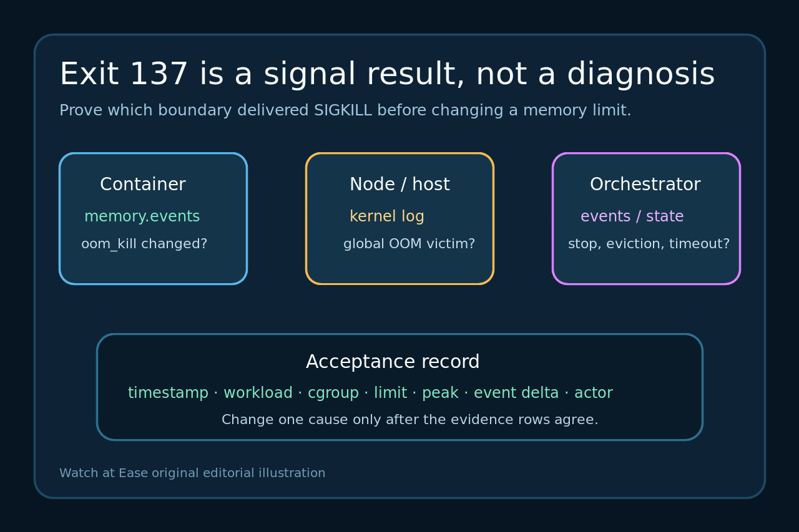Click the Container box heading
Image resolution: width=799 pixels, height=532 pixels.
[143, 185]
